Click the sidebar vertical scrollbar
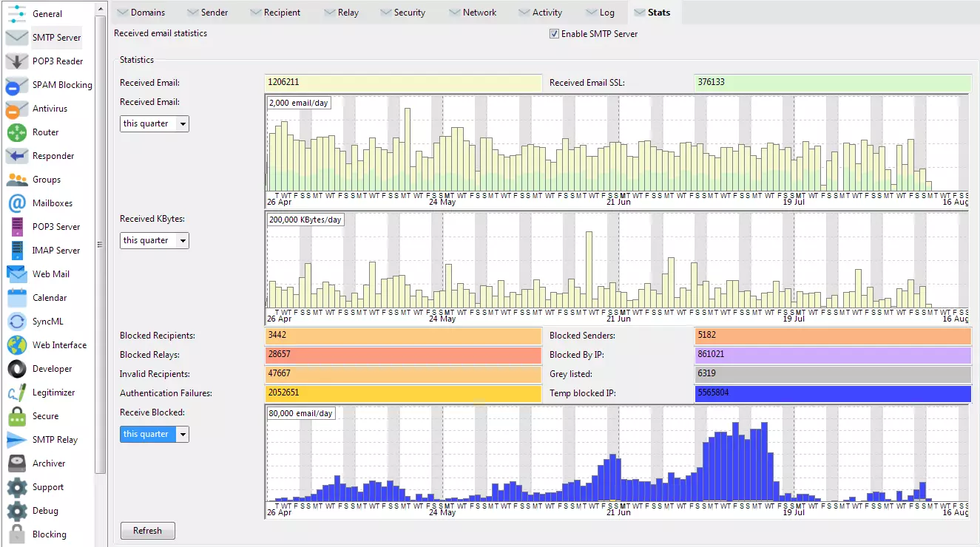980x547 pixels. [x=101, y=244]
